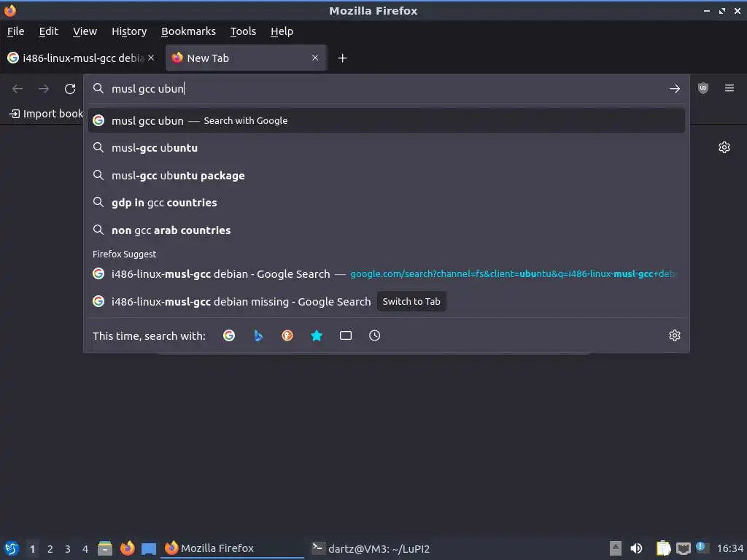Viewport: 747px width, 560px height.
Task: Open the View menu
Action: [85, 31]
